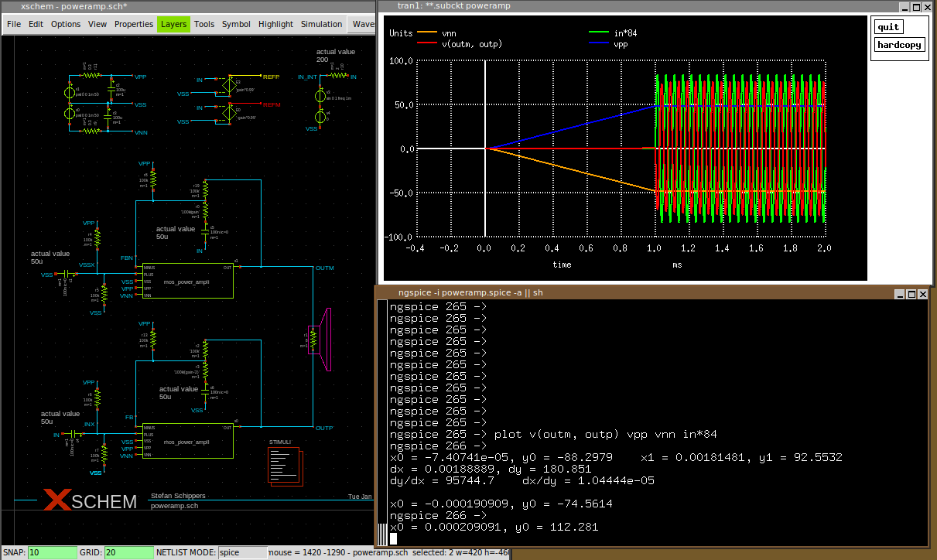The width and height of the screenshot is (937, 560).
Task: Select the upper mos_power_ampli block
Action: tap(186, 281)
